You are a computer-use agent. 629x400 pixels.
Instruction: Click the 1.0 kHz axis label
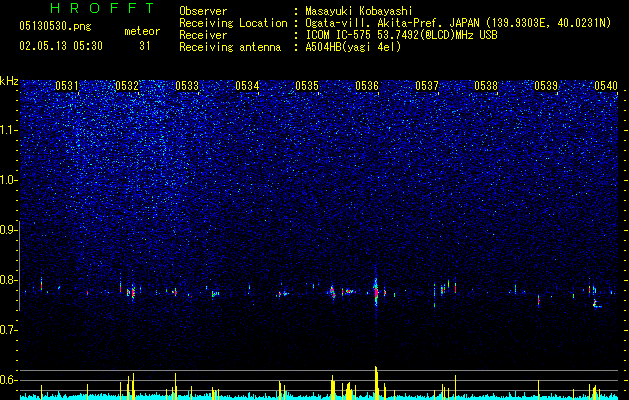(9, 180)
